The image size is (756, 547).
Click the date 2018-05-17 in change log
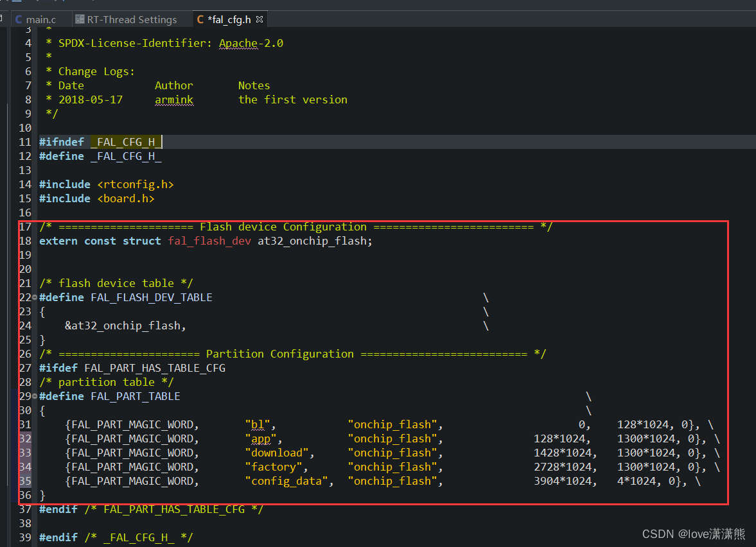[x=91, y=100]
